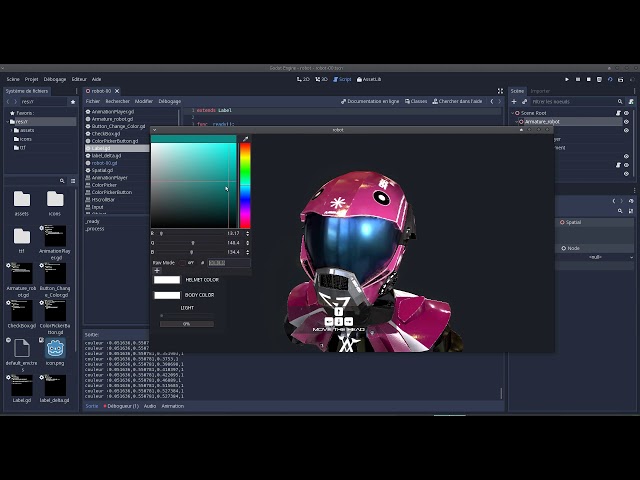Expand the assets folder in tree
This screenshot has height=480, width=640.
tap(11, 130)
